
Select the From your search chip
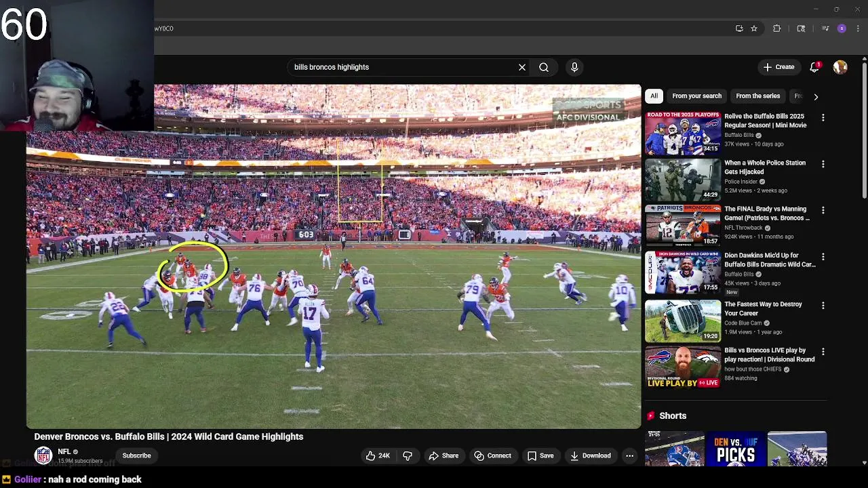tap(696, 96)
